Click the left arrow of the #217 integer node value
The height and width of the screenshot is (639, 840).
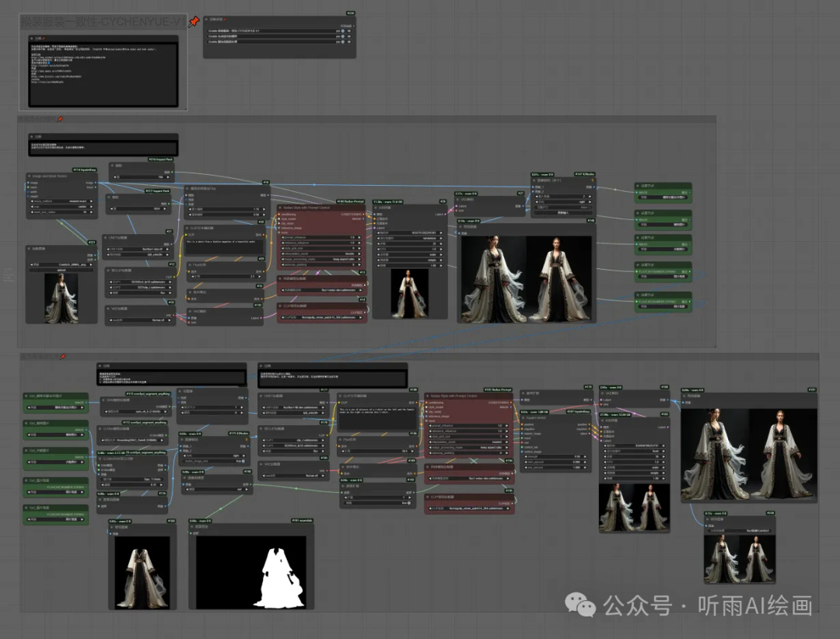[110, 208]
